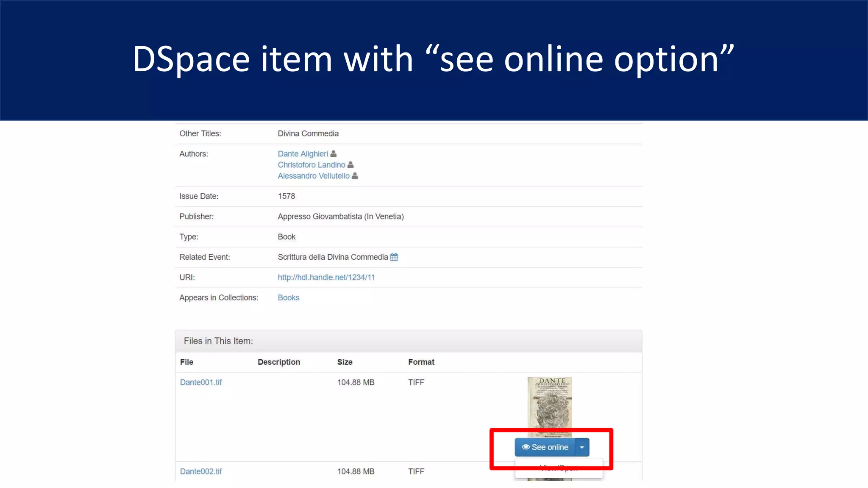This screenshot has height=488, width=868.
Task: Click the person icon beside Alessandro Vellutello
Action: [x=355, y=175]
